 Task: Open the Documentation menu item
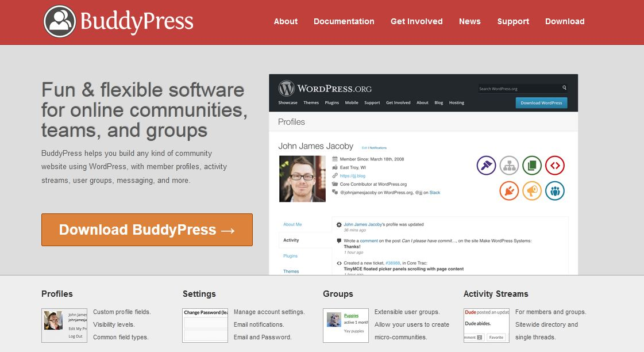344,21
